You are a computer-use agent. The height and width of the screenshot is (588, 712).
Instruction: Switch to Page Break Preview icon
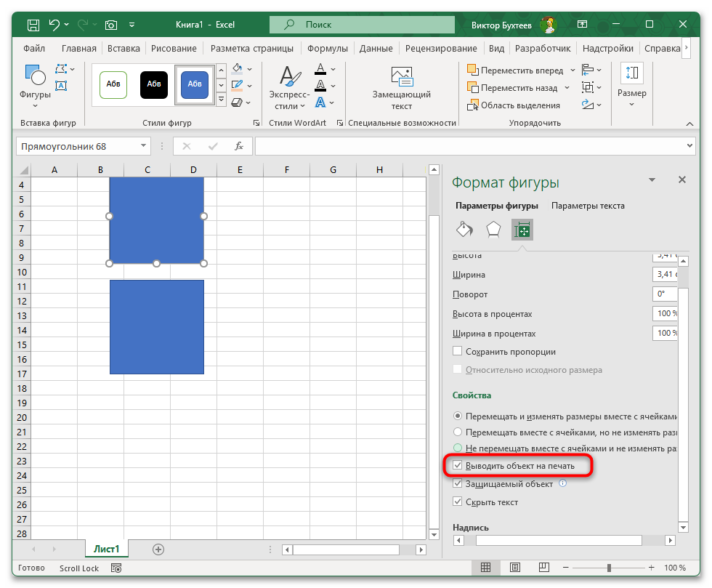coord(544,568)
